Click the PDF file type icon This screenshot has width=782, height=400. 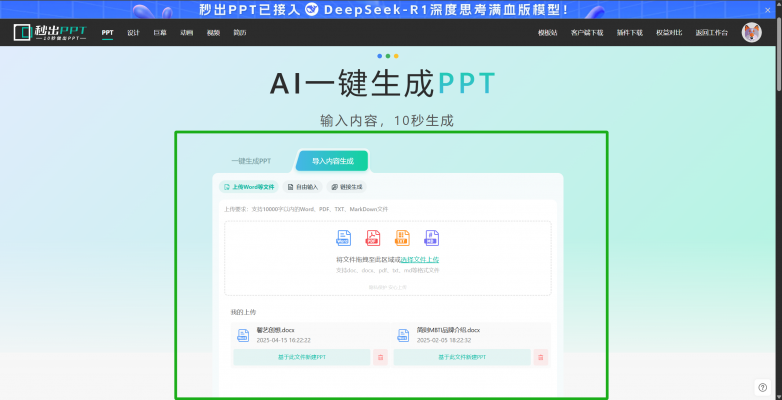point(373,238)
